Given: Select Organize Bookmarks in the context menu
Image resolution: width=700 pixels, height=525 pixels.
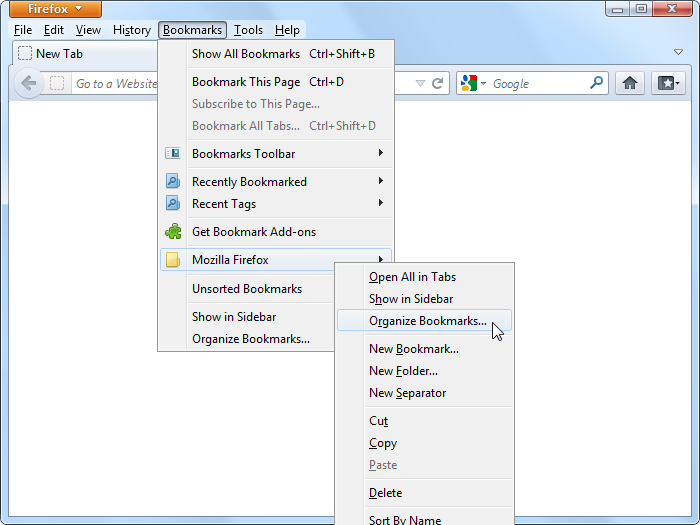Looking at the screenshot, I should [x=427, y=321].
